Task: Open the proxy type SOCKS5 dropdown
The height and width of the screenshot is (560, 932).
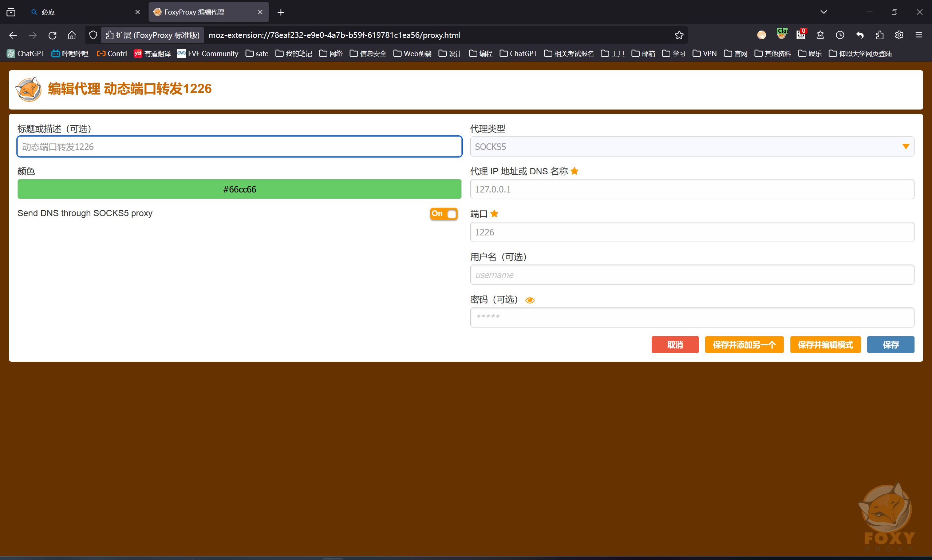Action: pyautogui.click(x=692, y=146)
